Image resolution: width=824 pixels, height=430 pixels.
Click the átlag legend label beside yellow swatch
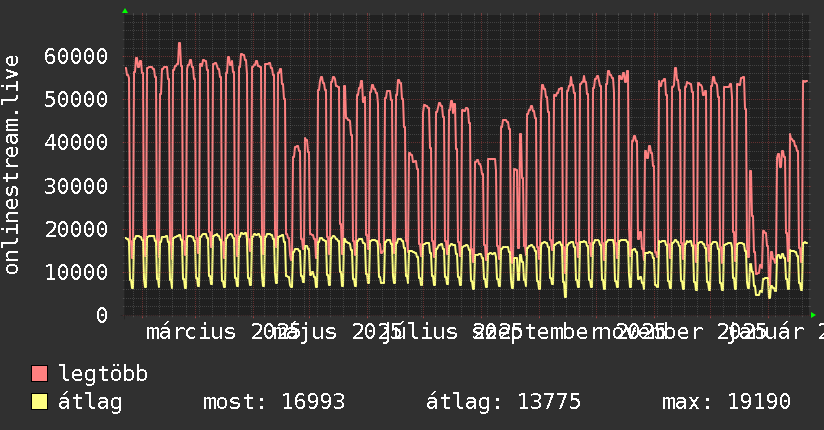(x=90, y=402)
